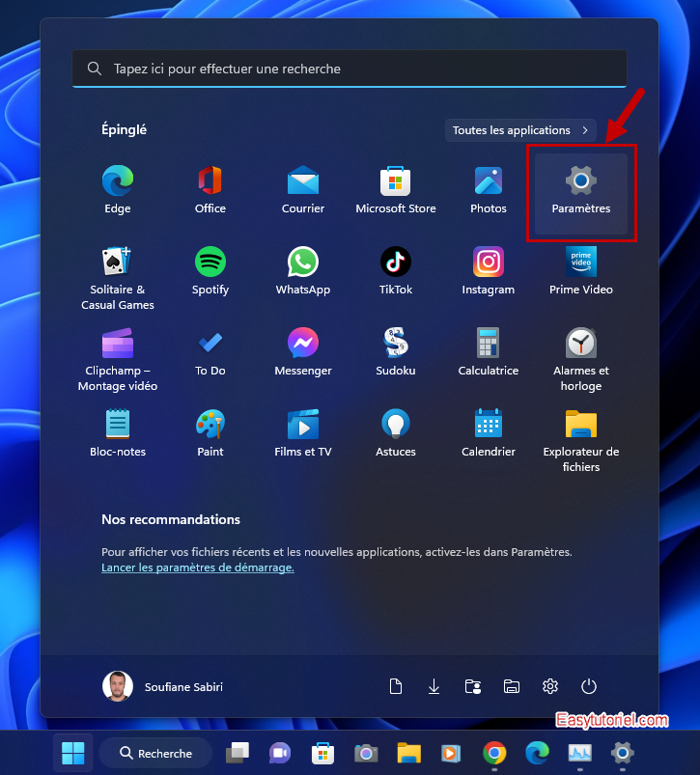This screenshot has width=700, height=775.
Task: Click the Lancer les paramètres de démarrage link
Action: pos(197,567)
